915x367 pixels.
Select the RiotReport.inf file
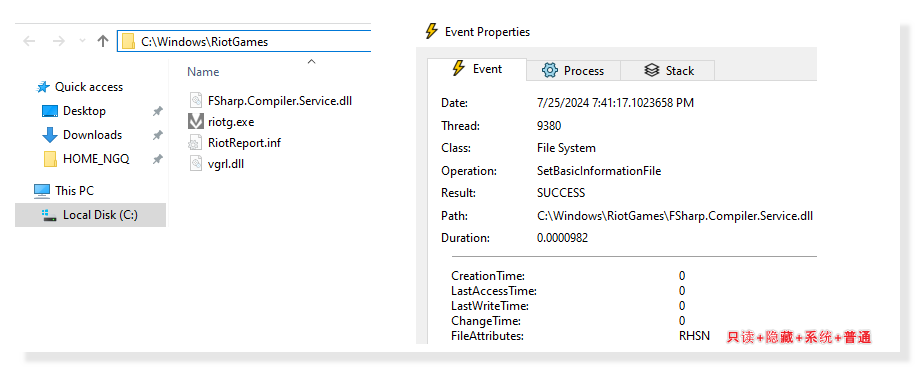point(236,142)
